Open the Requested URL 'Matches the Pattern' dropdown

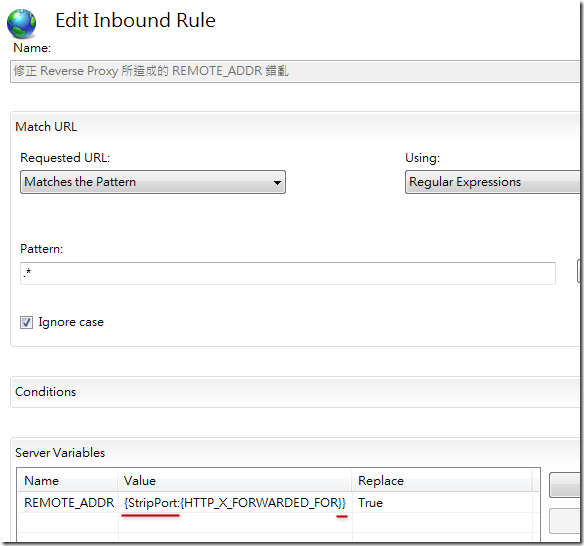153,182
